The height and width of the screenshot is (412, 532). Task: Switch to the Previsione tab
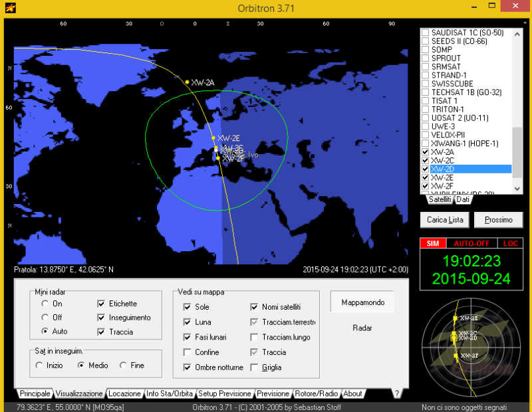(x=273, y=393)
